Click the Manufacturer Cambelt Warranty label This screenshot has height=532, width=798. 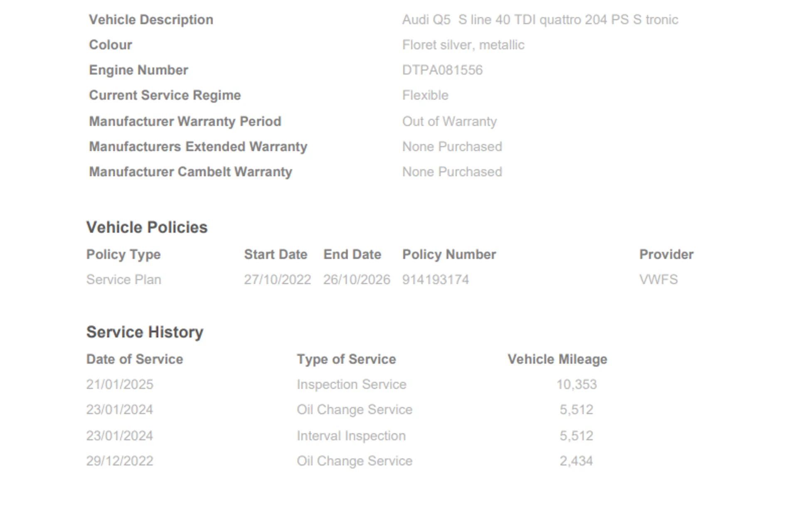point(190,172)
